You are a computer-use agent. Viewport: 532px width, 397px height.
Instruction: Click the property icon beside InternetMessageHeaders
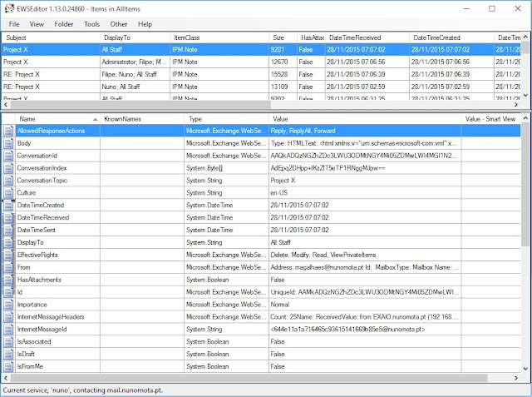click(x=8, y=317)
